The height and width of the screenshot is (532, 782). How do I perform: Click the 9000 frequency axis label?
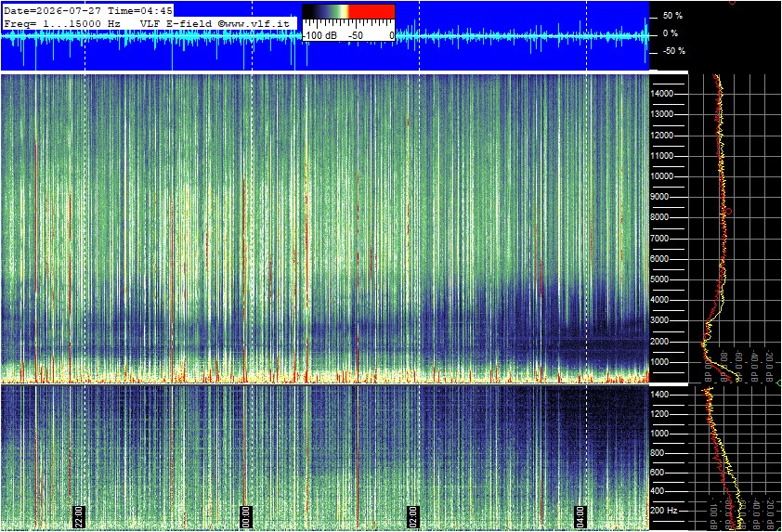[x=660, y=197]
